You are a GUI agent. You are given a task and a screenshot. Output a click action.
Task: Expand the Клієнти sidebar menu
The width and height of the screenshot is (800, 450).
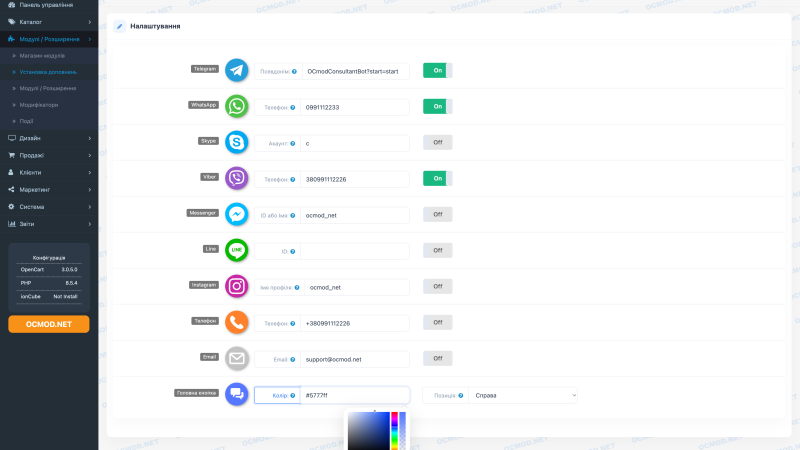pos(49,172)
